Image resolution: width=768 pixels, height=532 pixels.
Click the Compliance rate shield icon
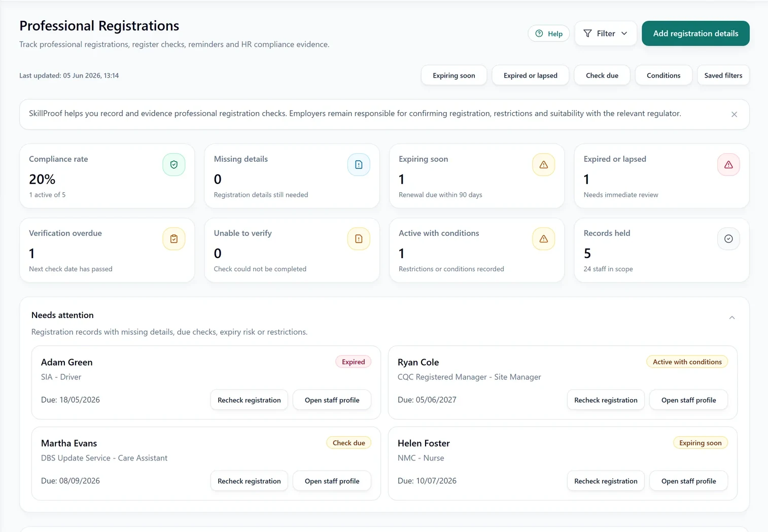(174, 165)
